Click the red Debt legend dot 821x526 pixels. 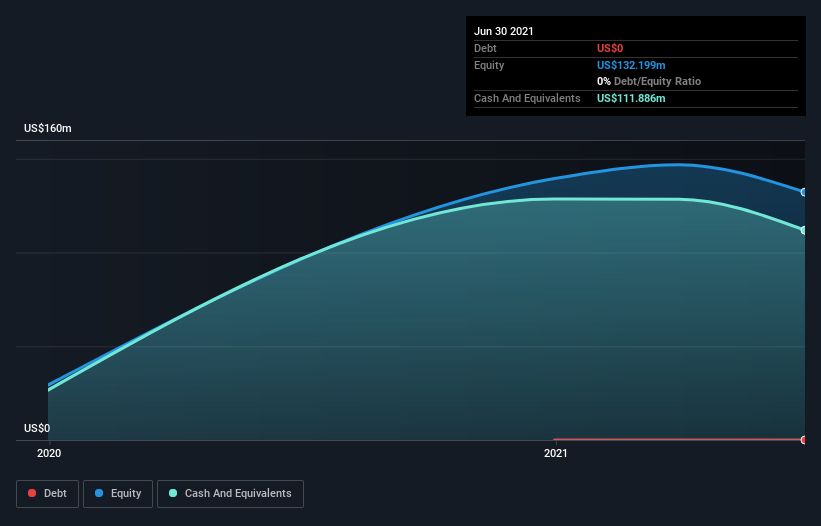[x=32, y=493]
